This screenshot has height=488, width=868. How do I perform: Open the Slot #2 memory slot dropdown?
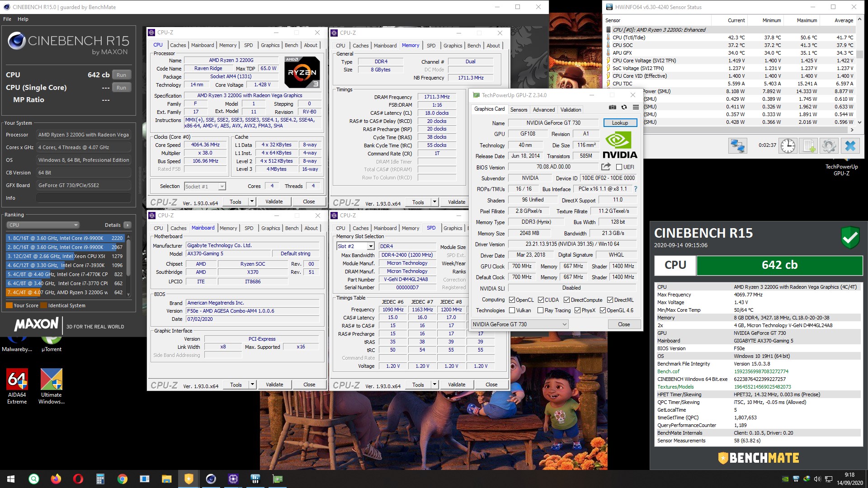pos(355,246)
